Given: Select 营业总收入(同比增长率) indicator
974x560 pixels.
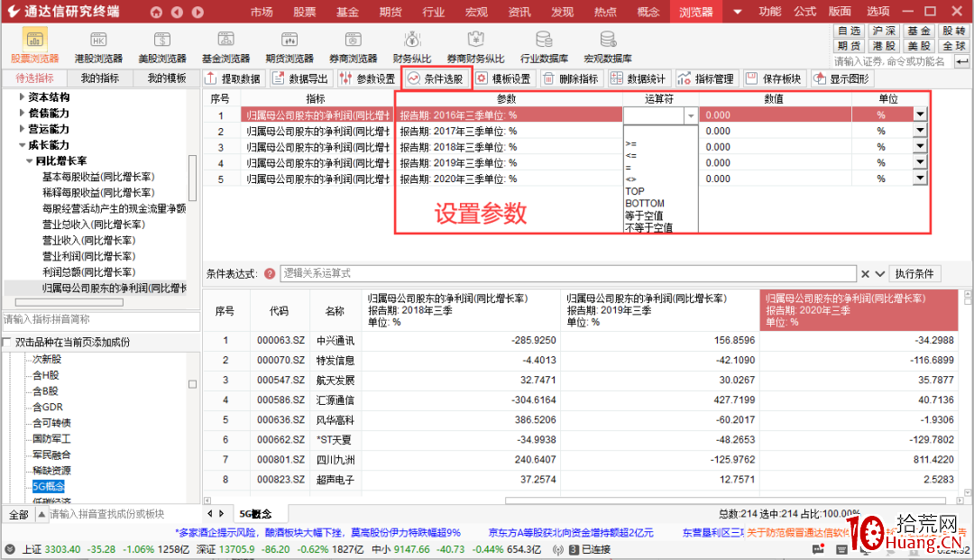Looking at the screenshot, I should click(x=94, y=225).
